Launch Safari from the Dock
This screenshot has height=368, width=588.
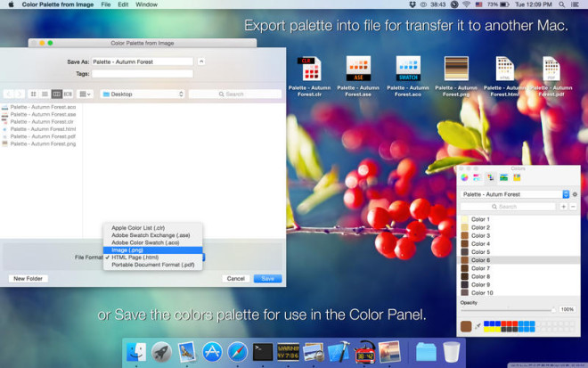[237, 351]
